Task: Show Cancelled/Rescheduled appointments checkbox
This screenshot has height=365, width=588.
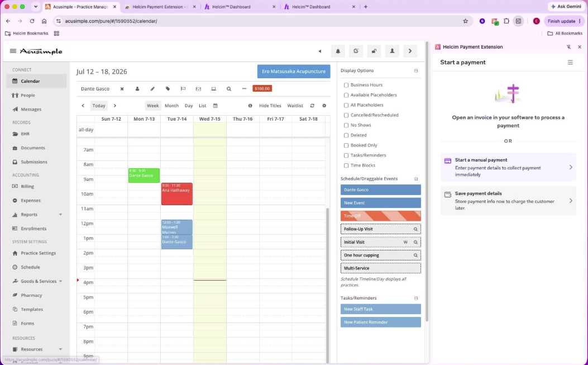Action: [x=346, y=115]
